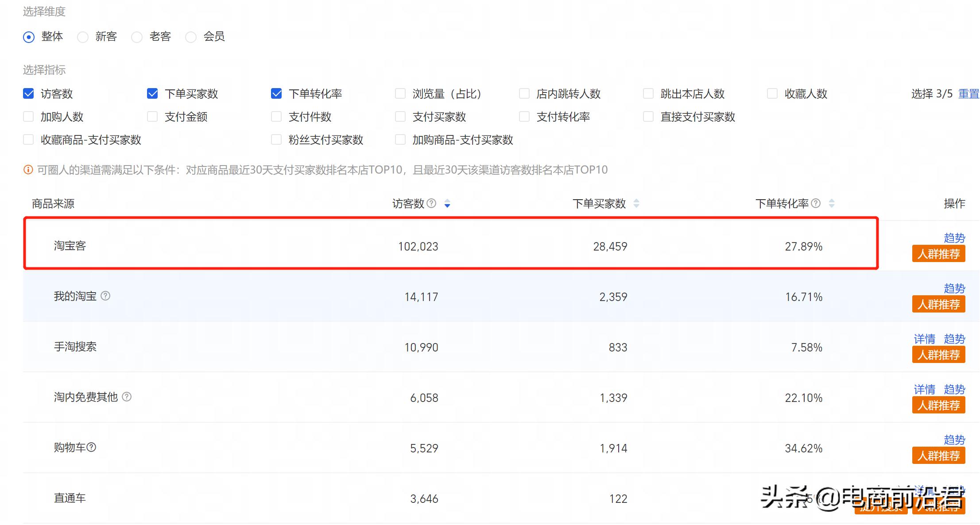
Task: Open the 下单转化率 header help icon
Action: [x=816, y=204]
